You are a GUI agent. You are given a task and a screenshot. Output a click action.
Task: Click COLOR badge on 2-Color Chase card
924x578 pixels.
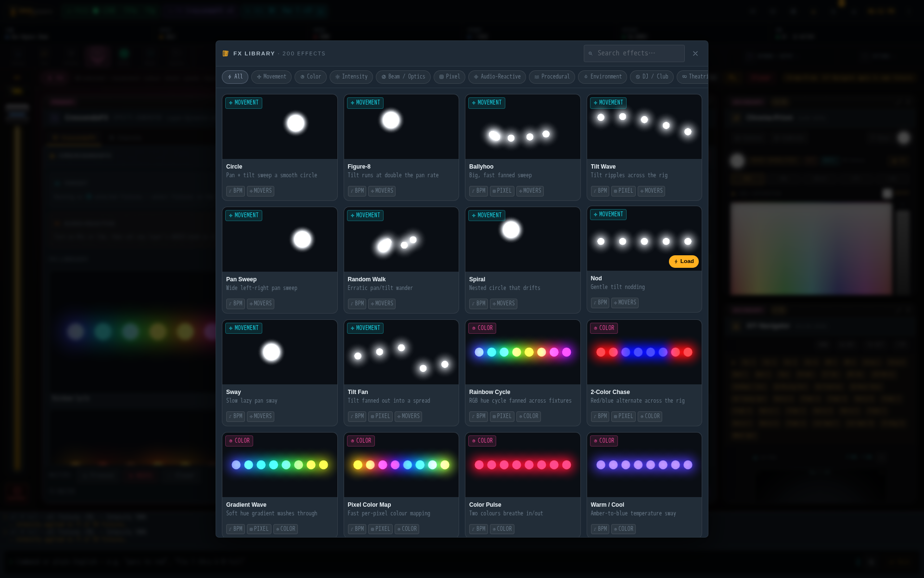tap(604, 328)
